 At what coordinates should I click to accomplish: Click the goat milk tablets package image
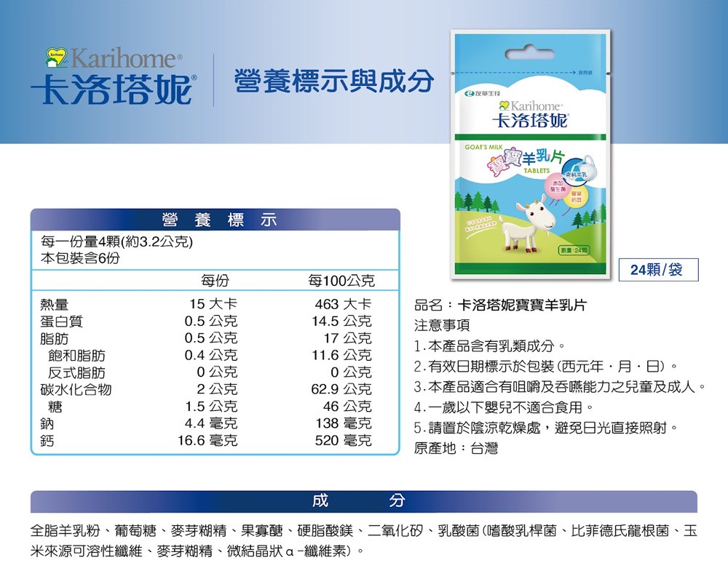[530, 154]
